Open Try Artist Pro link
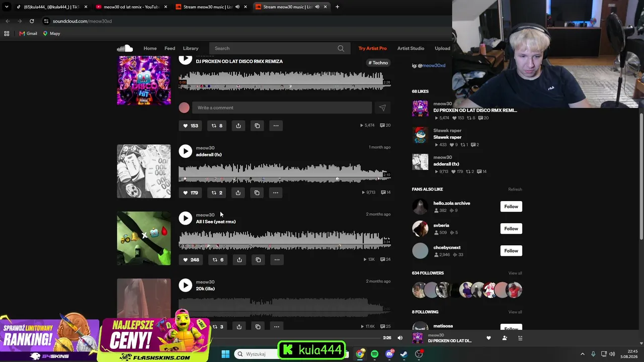 pos(372,48)
